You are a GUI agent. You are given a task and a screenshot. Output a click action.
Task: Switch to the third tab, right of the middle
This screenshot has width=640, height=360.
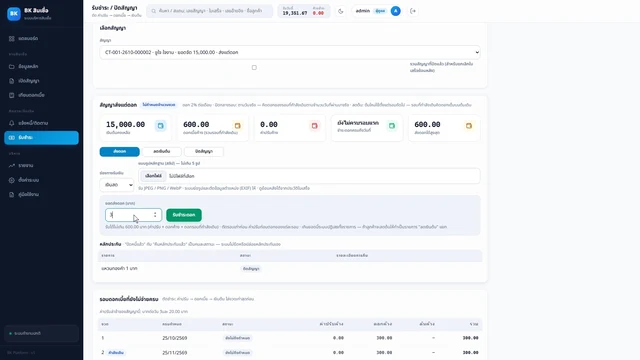coord(204,151)
